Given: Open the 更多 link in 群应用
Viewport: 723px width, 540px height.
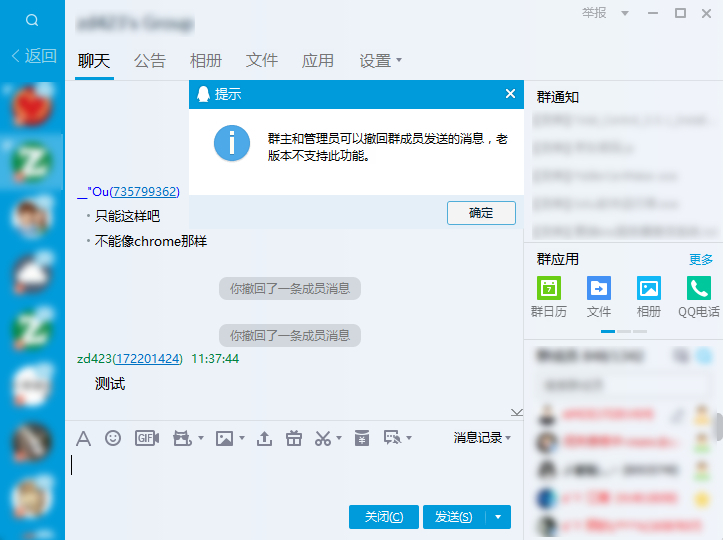Looking at the screenshot, I should coord(701,260).
